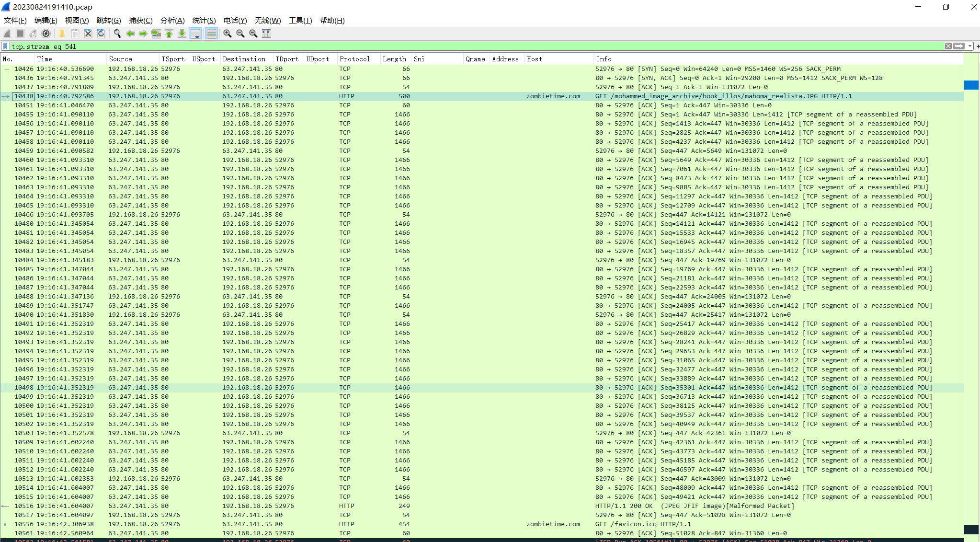
Task: Click the zoom in magnifier icon
Action: click(228, 34)
